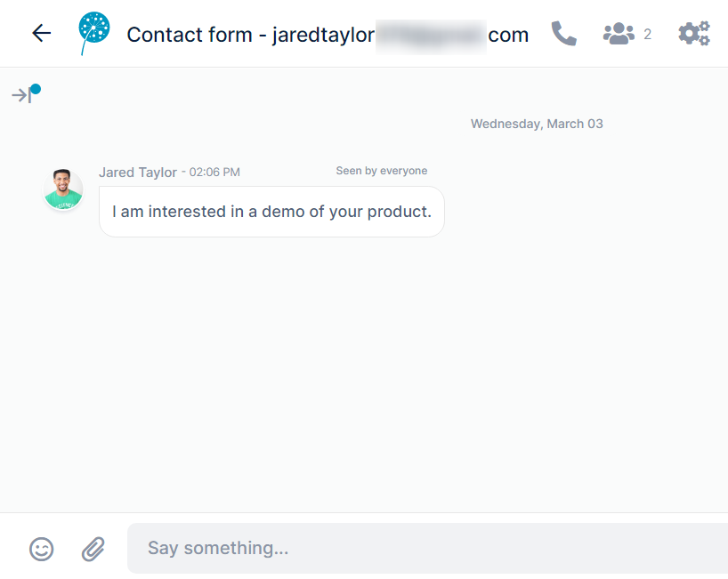Click the blurred email portion of the title

[x=431, y=36]
